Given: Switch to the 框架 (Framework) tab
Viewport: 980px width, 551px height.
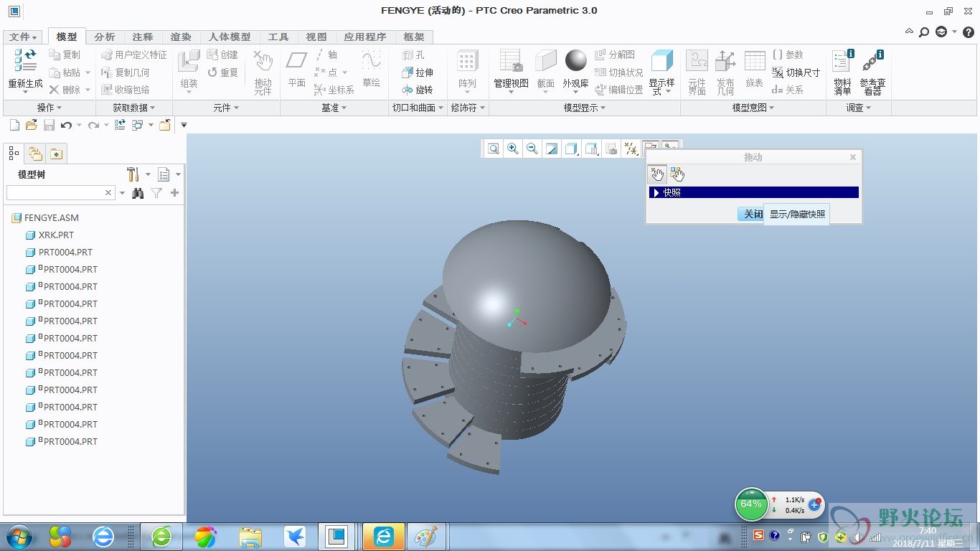Looking at the screenshot, I should (414, 37).
